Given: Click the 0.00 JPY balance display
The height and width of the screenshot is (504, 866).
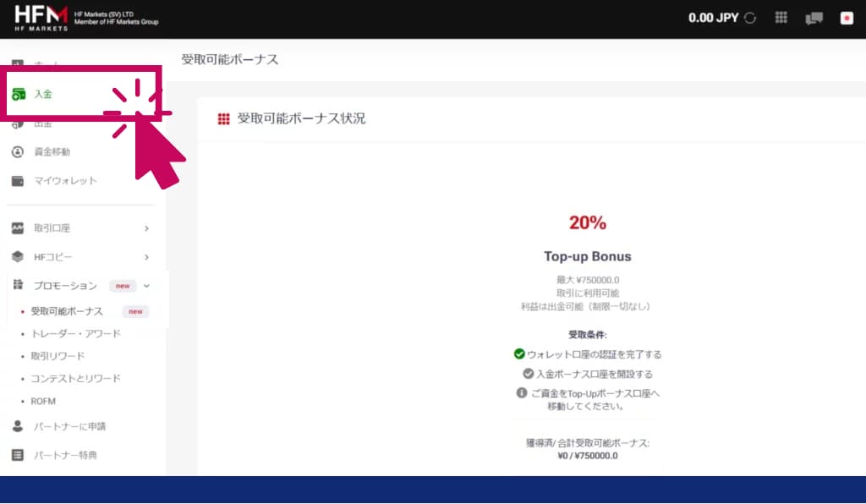Looking at the screenshot, I should click(x=713, y=16).
